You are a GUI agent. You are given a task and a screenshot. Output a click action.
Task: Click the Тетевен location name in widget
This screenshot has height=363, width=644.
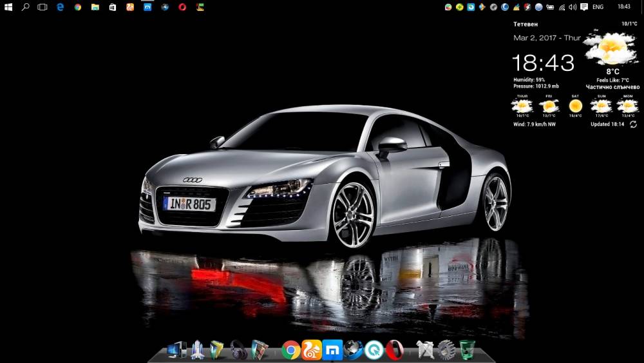point(526,25)
